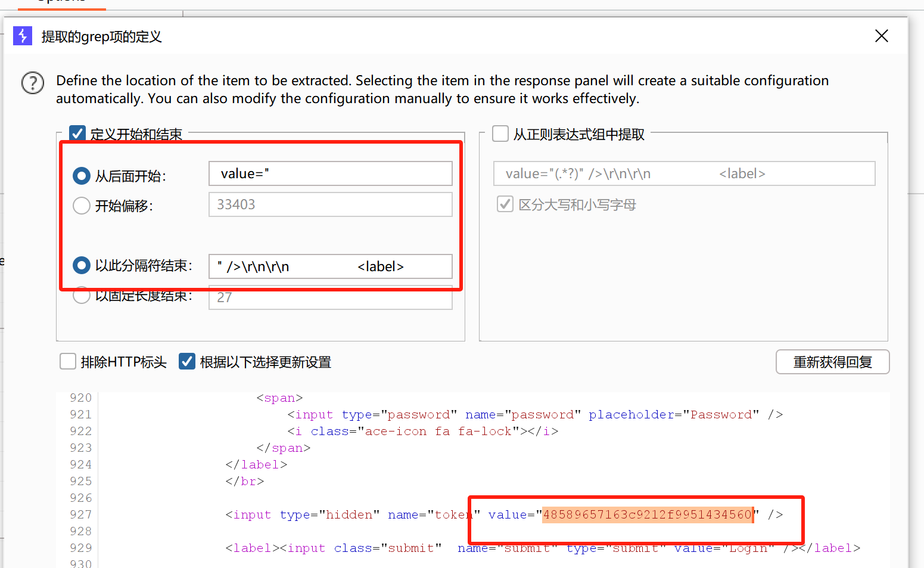This screenshot has width=924, height=568.
Task: Close the grep item definition dialog
Action: tap(881, 36)
